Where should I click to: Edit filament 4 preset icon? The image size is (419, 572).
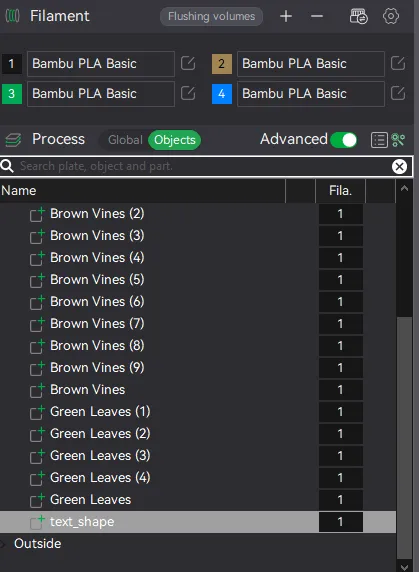click(398, 93)
